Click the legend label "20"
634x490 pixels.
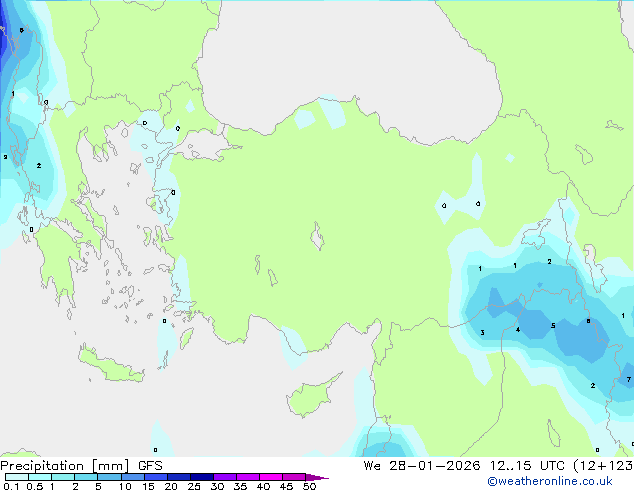[171, 486]
